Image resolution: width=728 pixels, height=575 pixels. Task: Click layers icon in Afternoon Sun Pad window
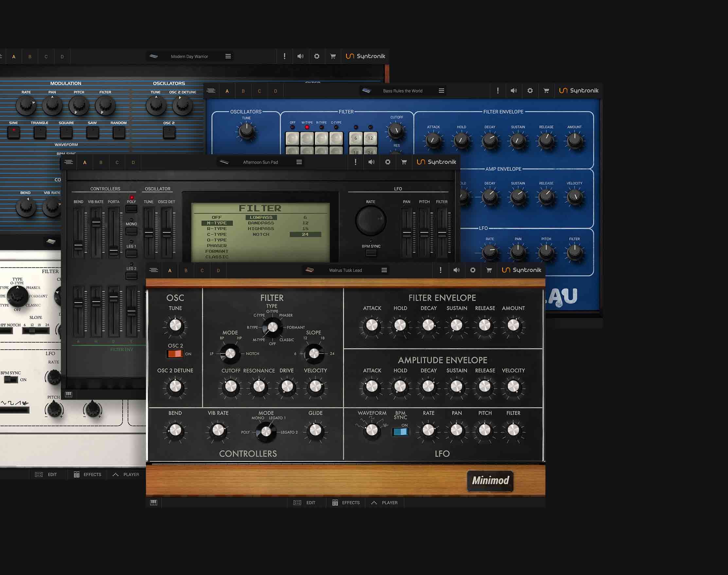69,162
